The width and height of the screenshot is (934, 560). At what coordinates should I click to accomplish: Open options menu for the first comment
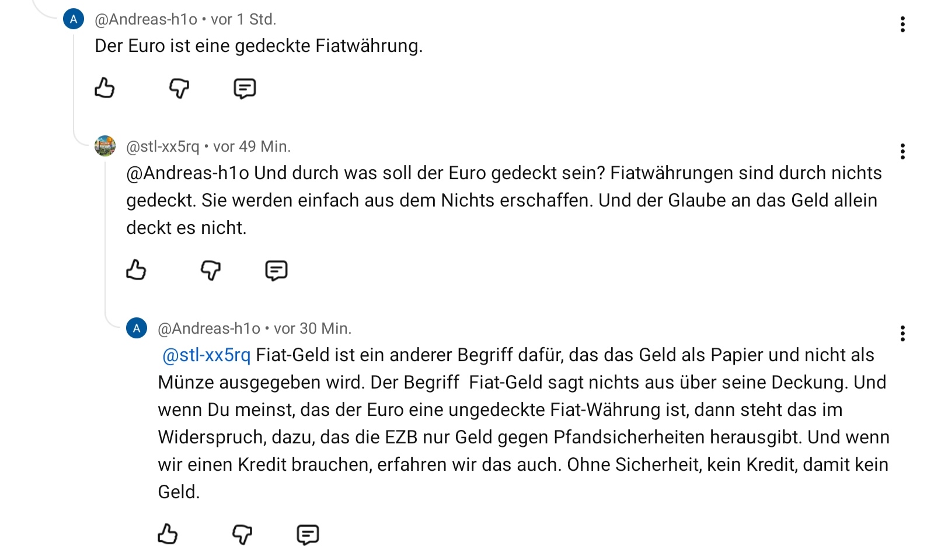tap(902, 24)
